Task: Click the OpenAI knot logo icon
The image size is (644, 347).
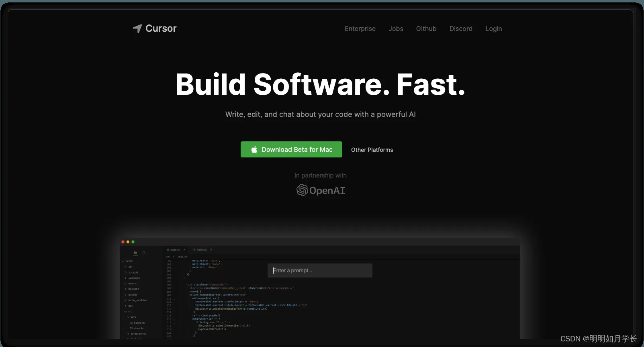Action: tap(302, 190)
